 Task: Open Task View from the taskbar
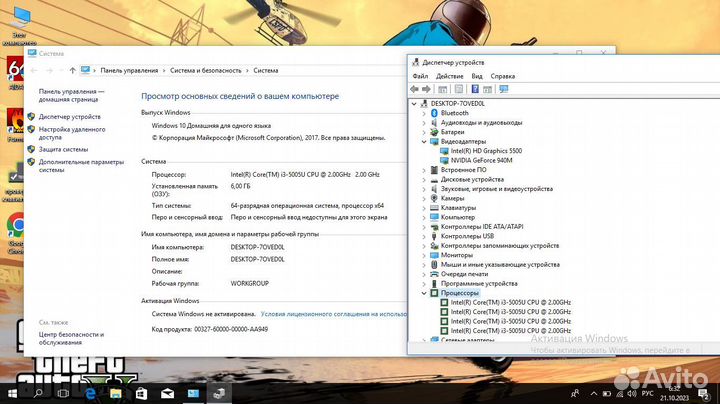[x=63, y=393]
